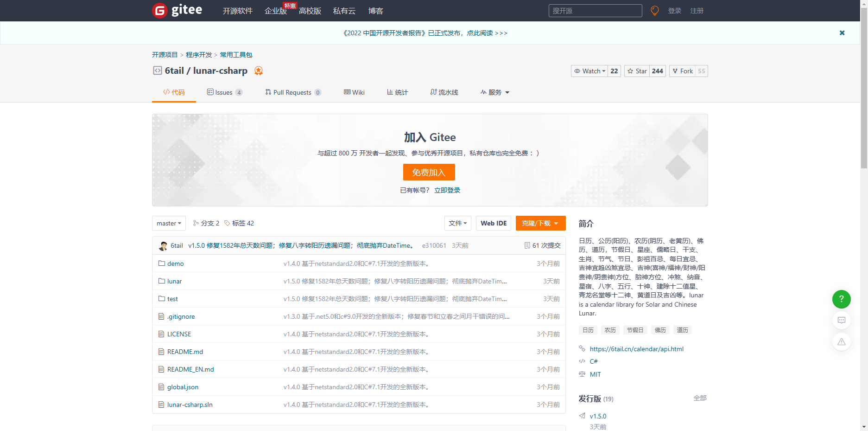
Task: Click the repository code icon before 6tail
Action: pos(158,71)
